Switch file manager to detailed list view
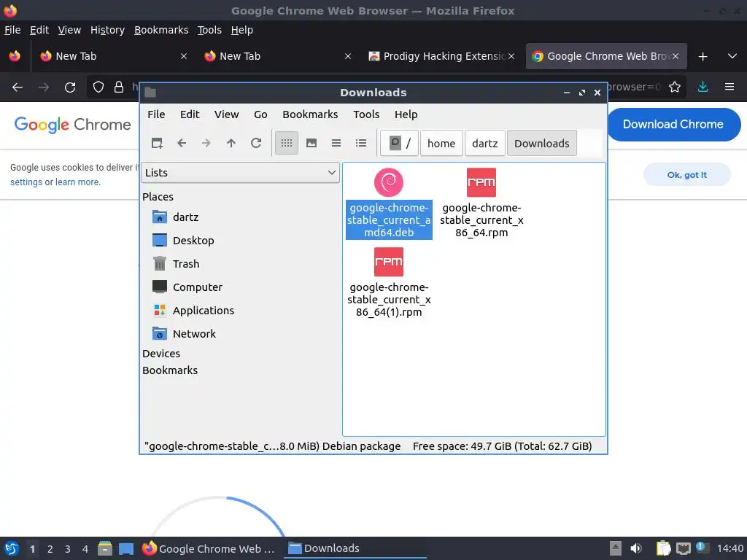 [x=361, y=143]
